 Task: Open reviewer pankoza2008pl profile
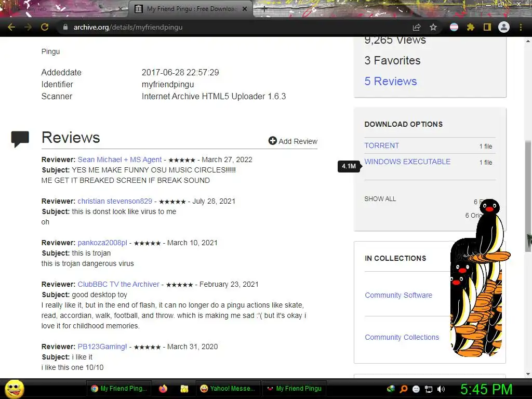(x=102, y=243)
